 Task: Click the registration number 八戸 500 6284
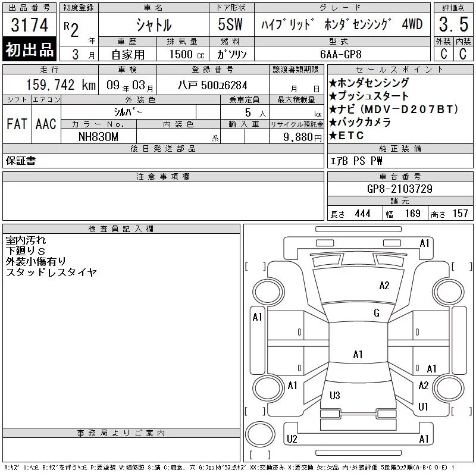point(212,85)
